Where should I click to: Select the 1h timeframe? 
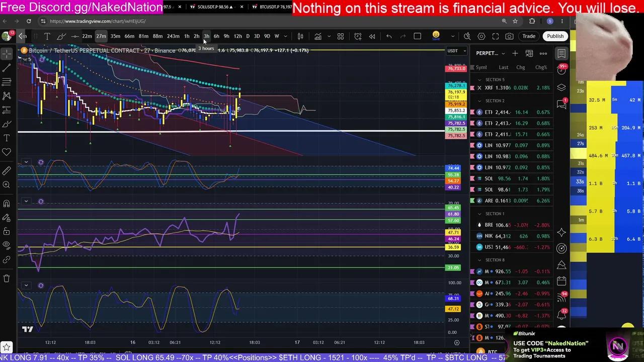click(x=187, y=36)
